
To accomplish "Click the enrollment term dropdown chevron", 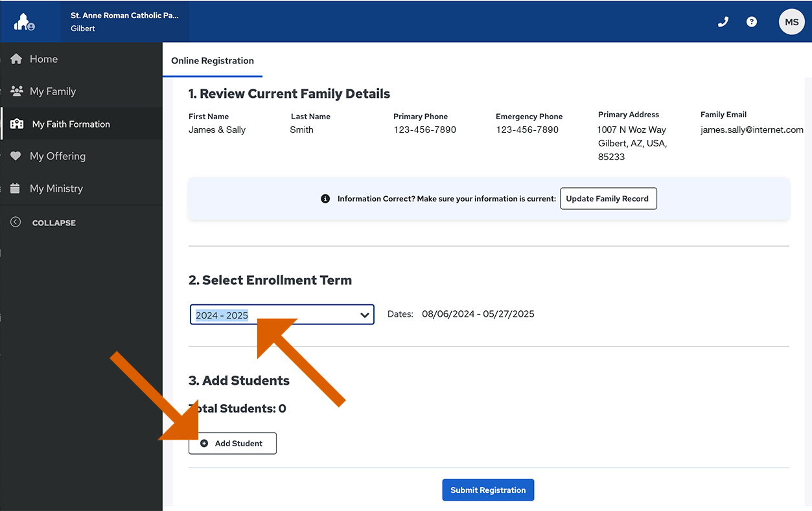I will (365, 315).
